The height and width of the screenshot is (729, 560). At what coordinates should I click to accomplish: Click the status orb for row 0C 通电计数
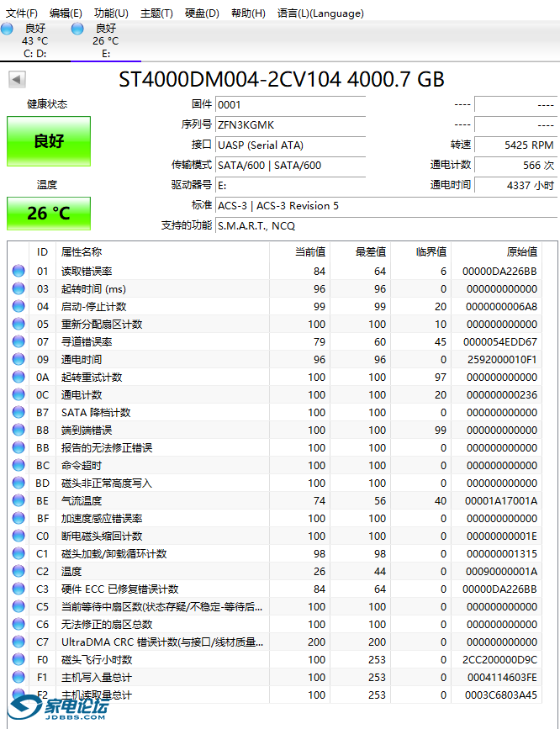pos(18,394)
